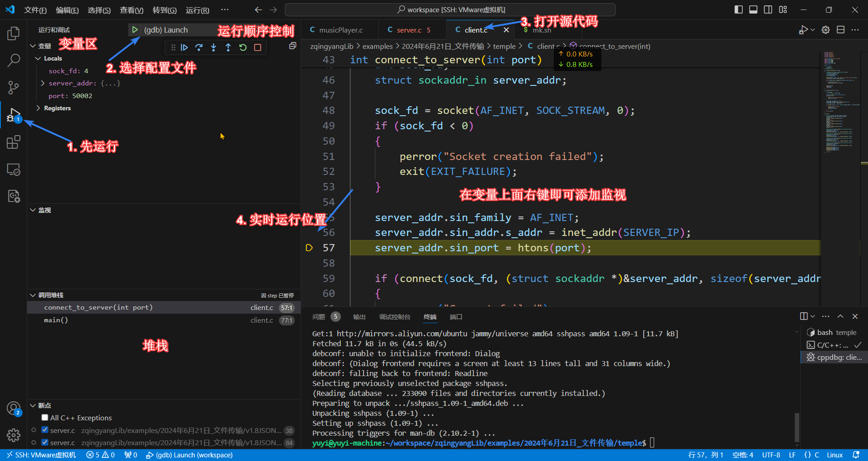
Task: Click the Step Over debug icon
Action: coord(199,47)
